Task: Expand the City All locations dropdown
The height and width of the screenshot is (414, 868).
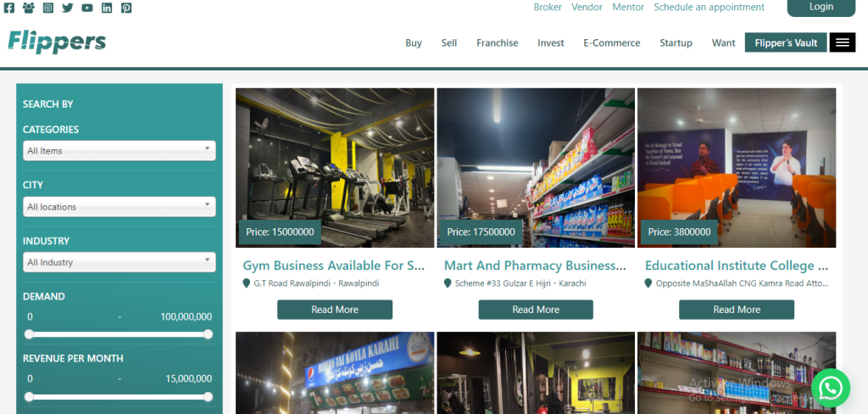Action: pyautogui.click(x=119, y=207)
